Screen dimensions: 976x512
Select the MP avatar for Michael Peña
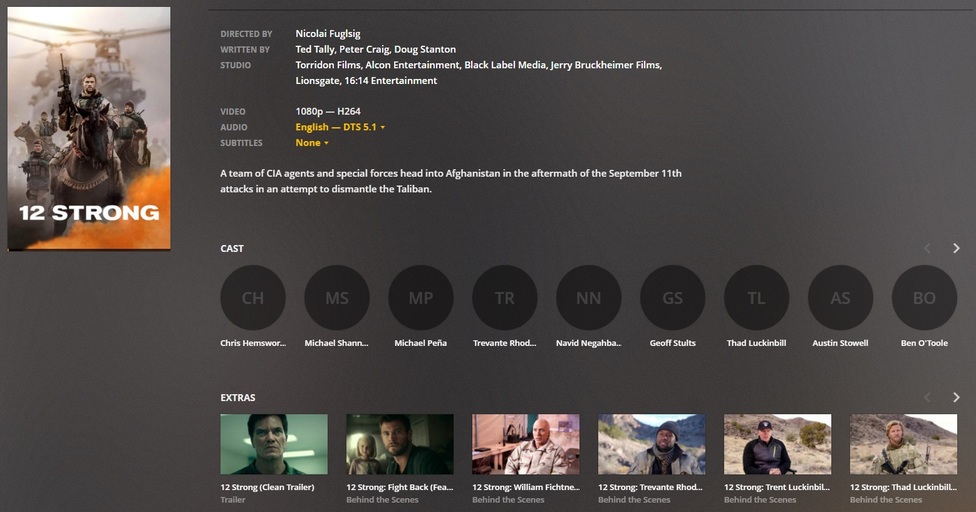click(x=421, y=297)
